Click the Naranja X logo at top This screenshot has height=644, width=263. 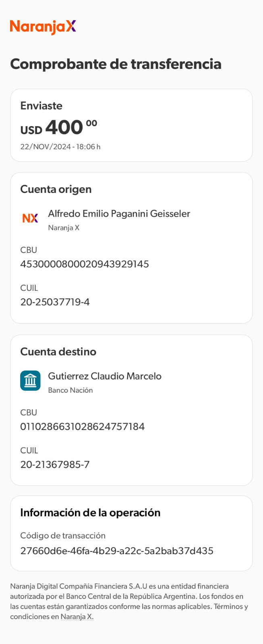point(43,27)
